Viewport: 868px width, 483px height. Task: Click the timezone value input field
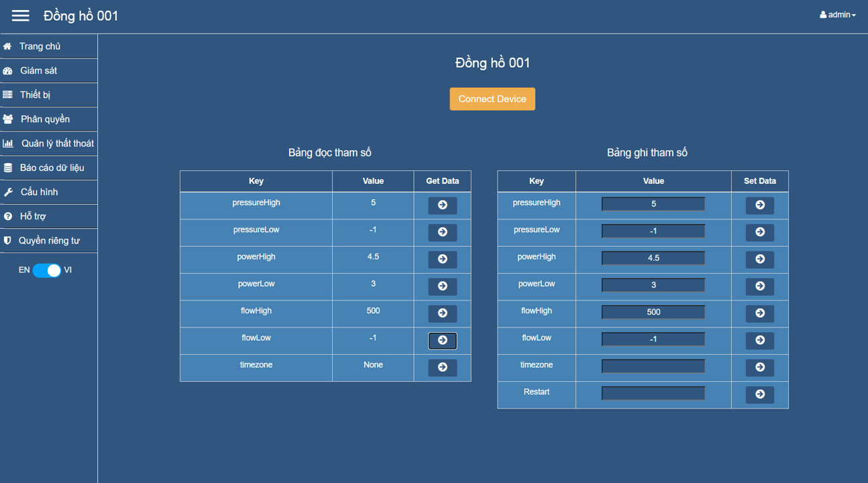[x=653, y=366]
